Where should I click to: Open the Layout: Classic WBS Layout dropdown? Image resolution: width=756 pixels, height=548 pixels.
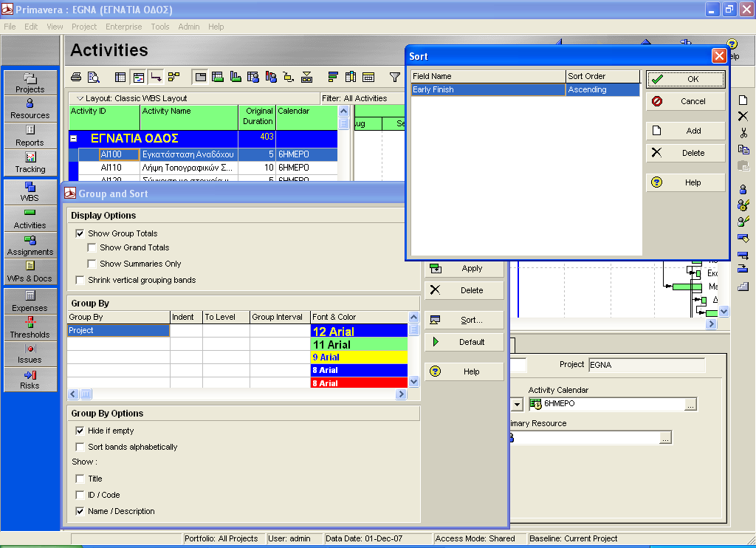click(x=80, y=98)
